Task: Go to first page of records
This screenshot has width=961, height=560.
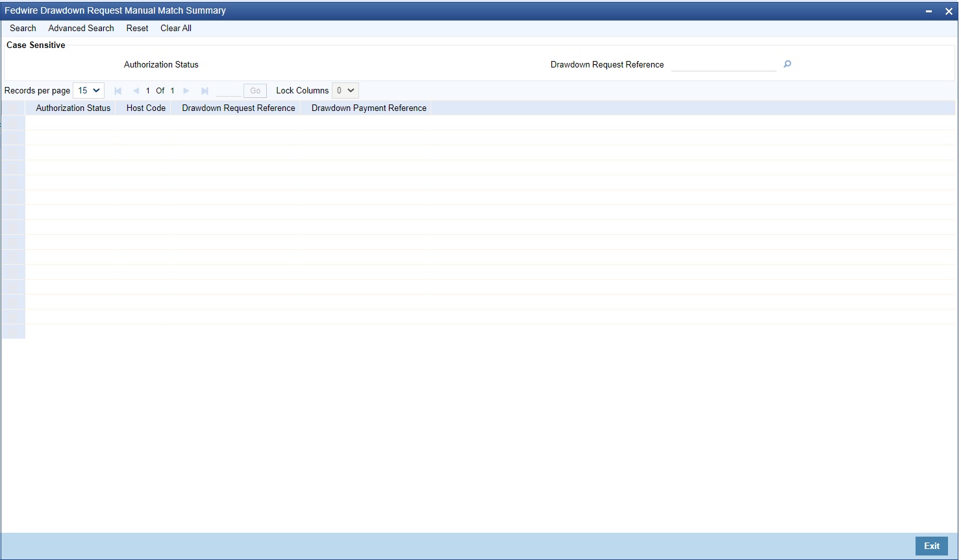Action: tap(118, 91)
